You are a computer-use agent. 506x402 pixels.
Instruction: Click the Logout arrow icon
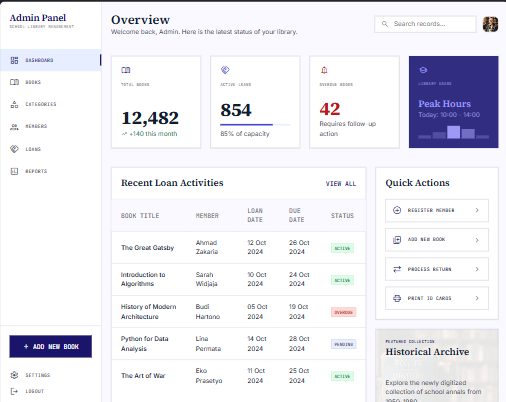tap(14, 391)
